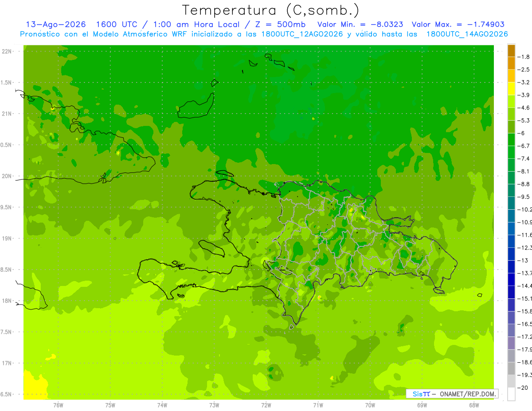Pick the green swatch between -6 and -6.7
Image resolution: width=532 pixels, height=411 pixels.
pos(511,140)
